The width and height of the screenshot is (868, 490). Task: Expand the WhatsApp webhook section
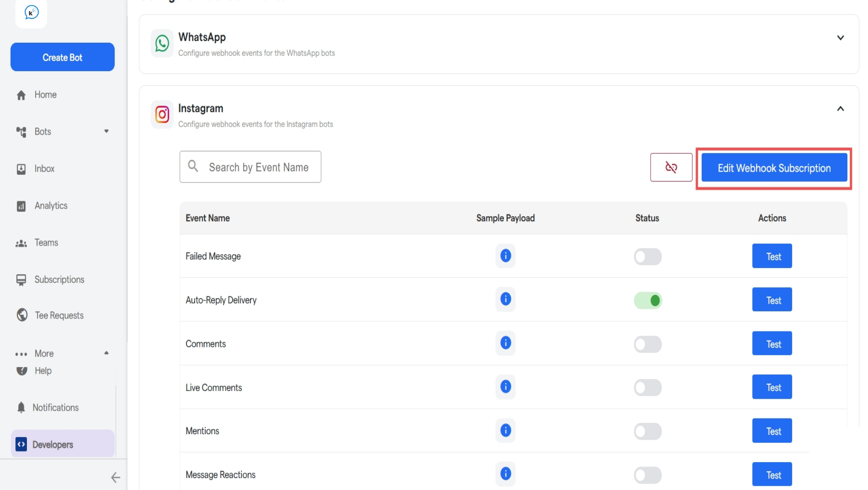click(840, 37)
